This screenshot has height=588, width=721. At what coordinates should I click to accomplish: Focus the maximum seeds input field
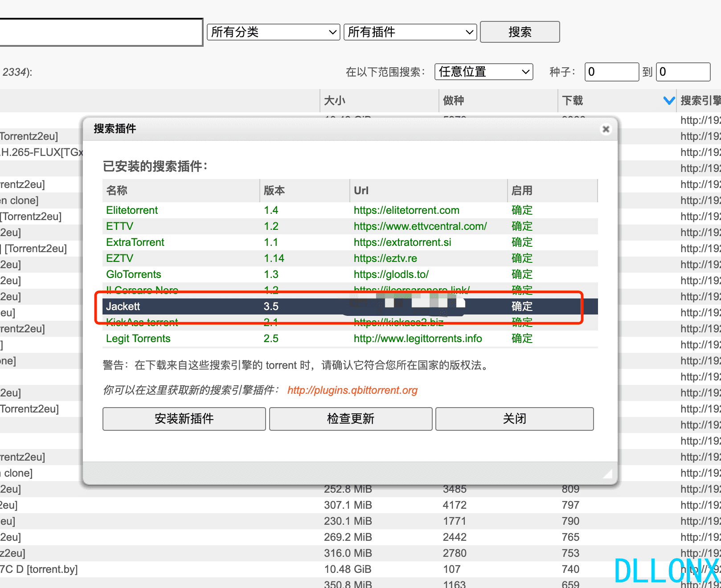tap(683, 72)
